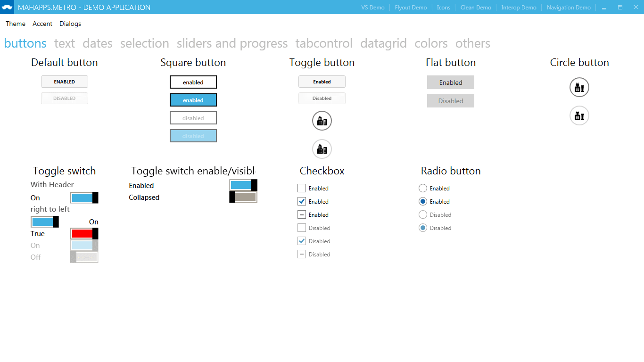Check the first Enabled checkbox

coord(301,188)
